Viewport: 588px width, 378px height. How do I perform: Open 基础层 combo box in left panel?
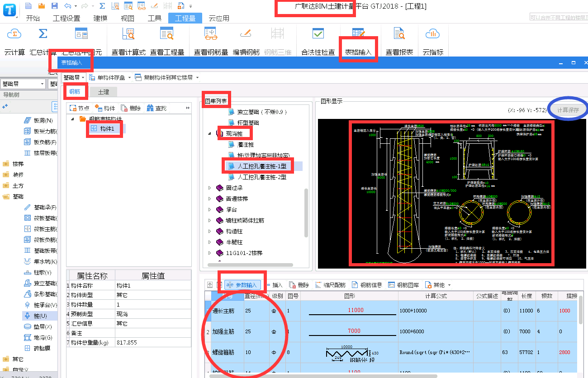23,84
